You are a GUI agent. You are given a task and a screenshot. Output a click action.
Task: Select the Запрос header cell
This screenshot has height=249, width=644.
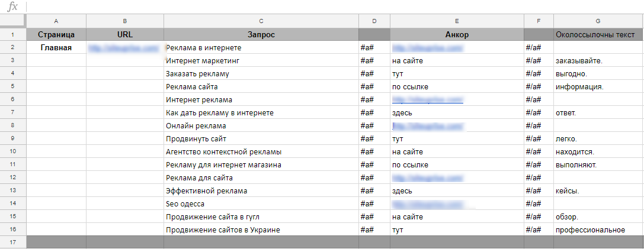pos(261,34)
